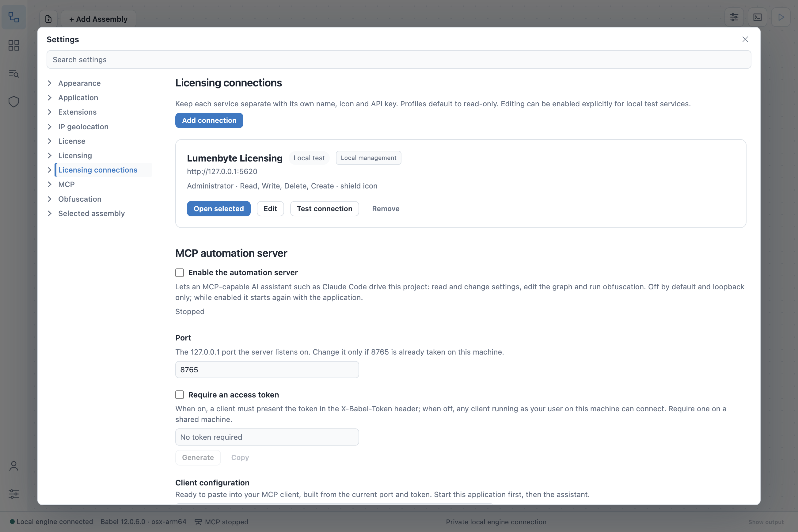Check Require an access token
The image size is (798, 532).
click(x=180, y=395)
